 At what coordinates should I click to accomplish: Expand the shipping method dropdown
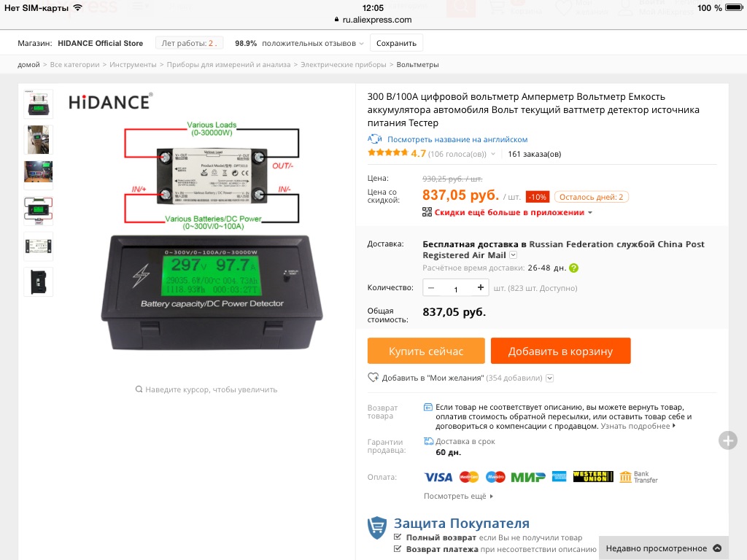point(513,255)
